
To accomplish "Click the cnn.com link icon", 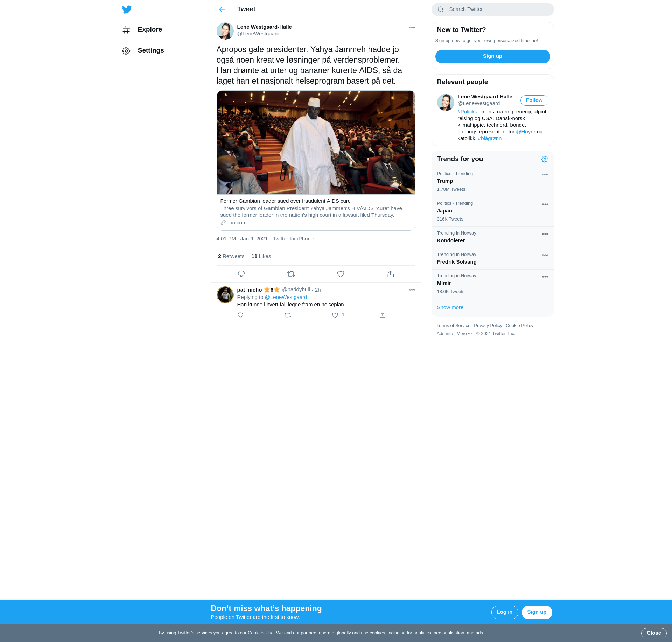I will (x=223, y=223).
